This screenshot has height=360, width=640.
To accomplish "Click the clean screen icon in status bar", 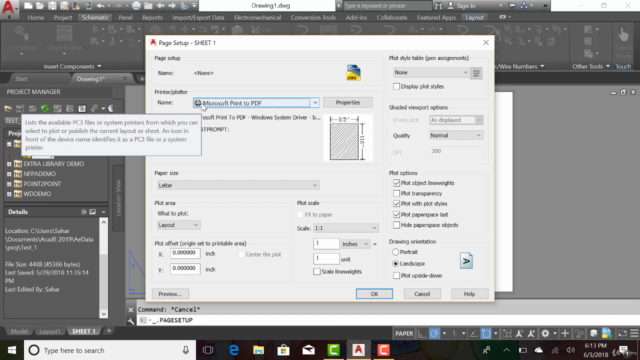I will 622,333.
